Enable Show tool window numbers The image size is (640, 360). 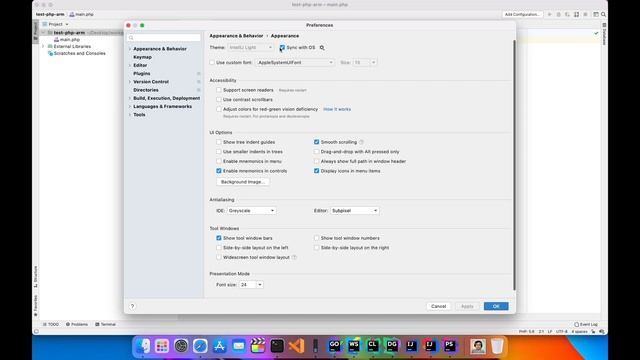point(316,238)
